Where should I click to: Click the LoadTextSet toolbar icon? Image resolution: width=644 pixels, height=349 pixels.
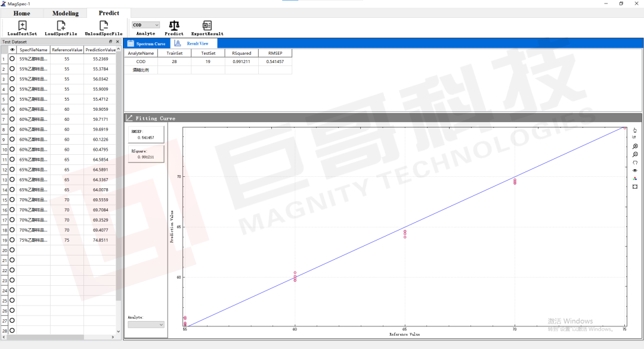pos(22,26)
